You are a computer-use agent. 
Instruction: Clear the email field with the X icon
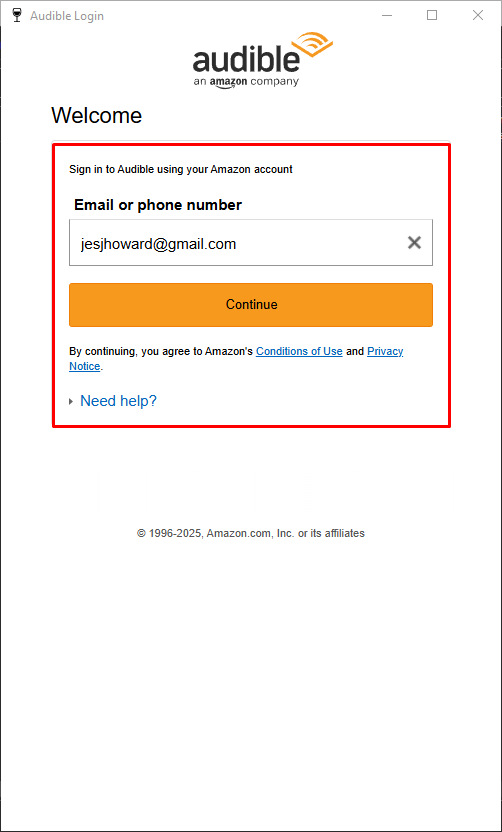point(414,243)
